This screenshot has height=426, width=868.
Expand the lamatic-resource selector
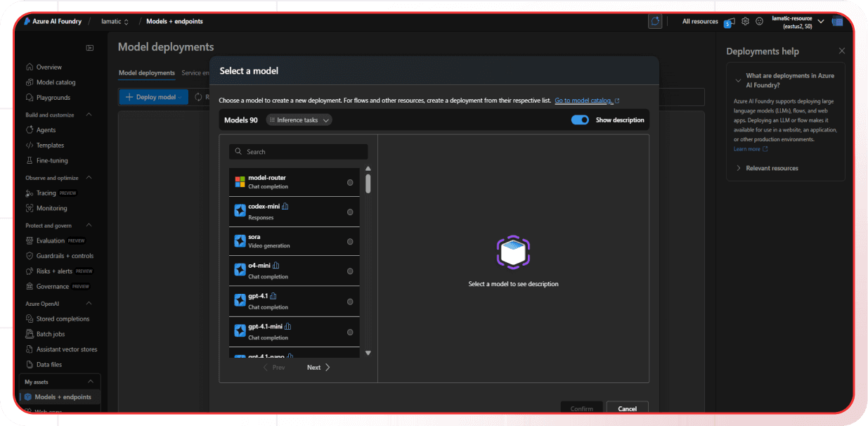tap(820, 21)
